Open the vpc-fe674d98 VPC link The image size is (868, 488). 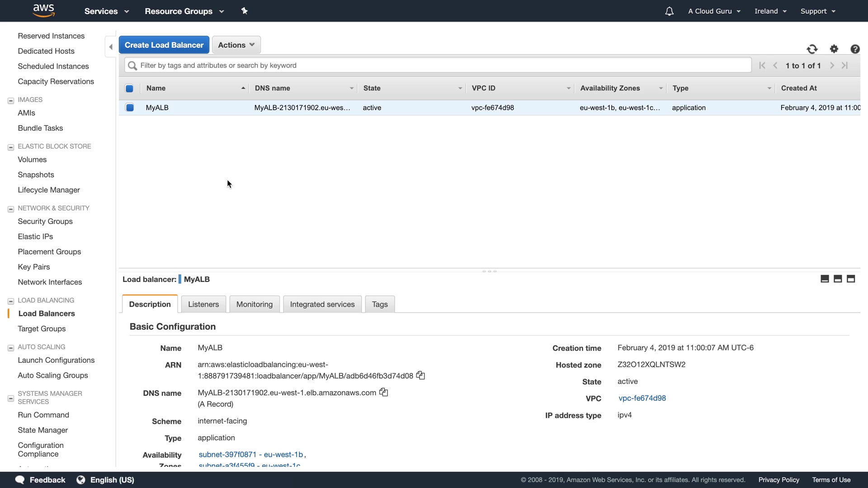pos(642,398)
